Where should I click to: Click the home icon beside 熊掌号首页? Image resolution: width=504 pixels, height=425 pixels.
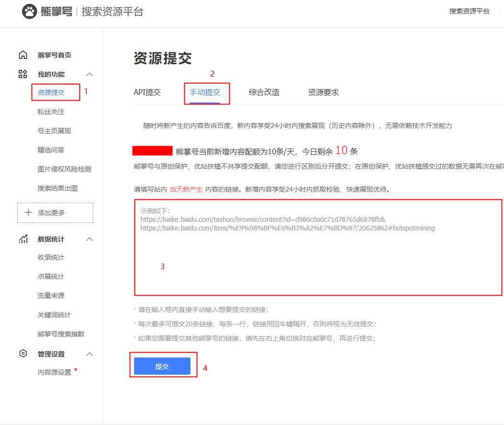click(x=23, y=55)
